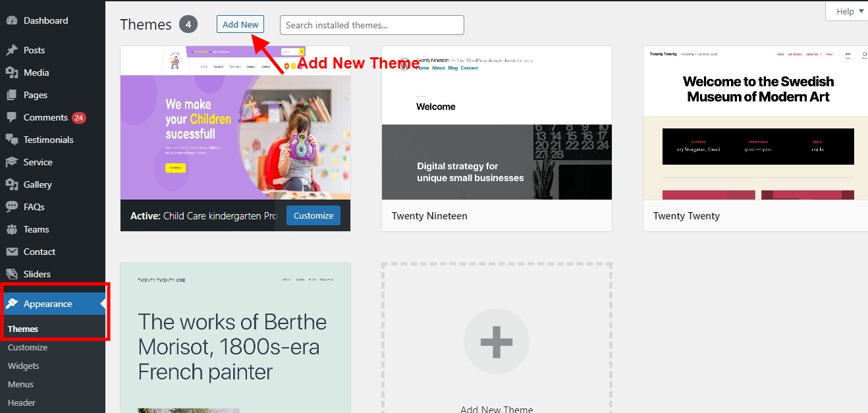Open the Menus submenu link

(20, 384)
